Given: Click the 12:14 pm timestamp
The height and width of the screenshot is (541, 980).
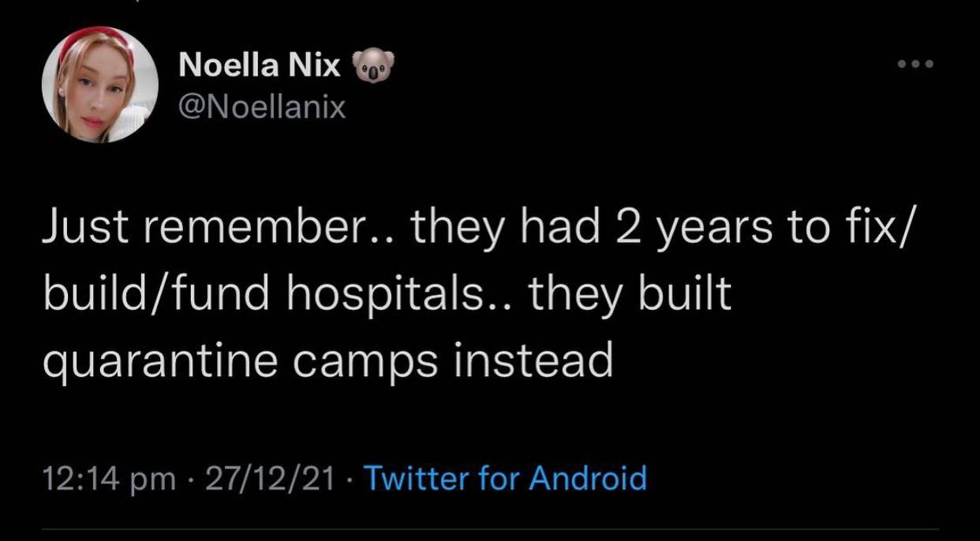Looking at the screenshot, I should [108, 478].
